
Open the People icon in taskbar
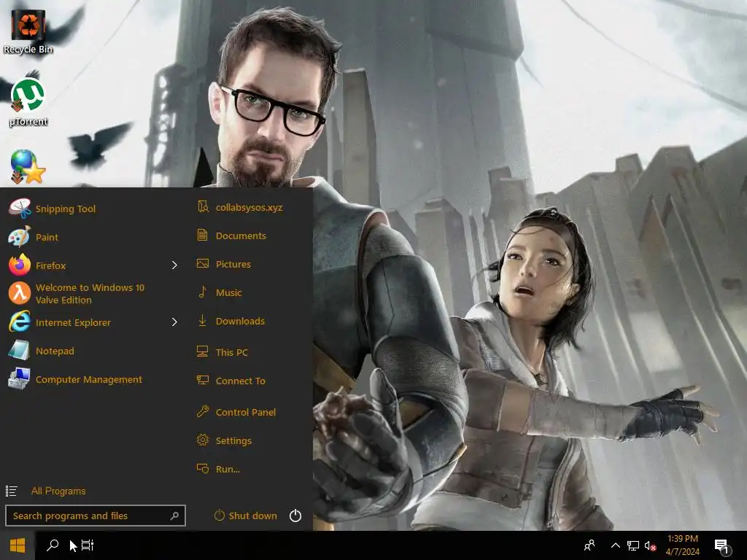pos(589,545)
